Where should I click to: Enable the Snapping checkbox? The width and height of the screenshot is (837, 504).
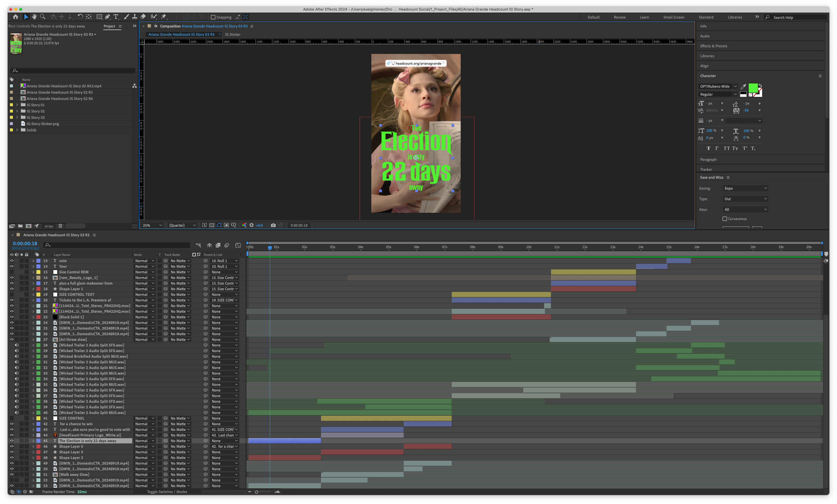click(x=213, y=17)
